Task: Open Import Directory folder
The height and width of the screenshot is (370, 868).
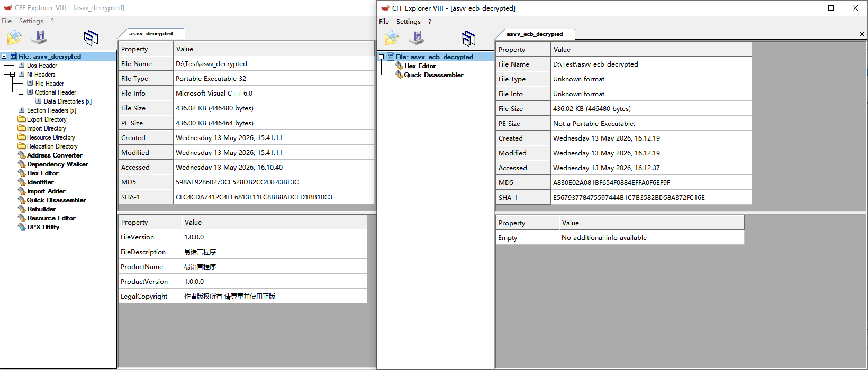Action: pyautogui.click(x=47, y=128)
